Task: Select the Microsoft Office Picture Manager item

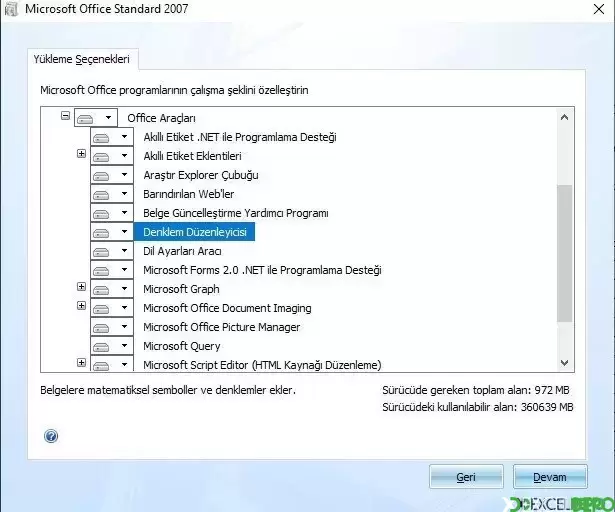Action: pyautogui.click(x=222, y=327)
